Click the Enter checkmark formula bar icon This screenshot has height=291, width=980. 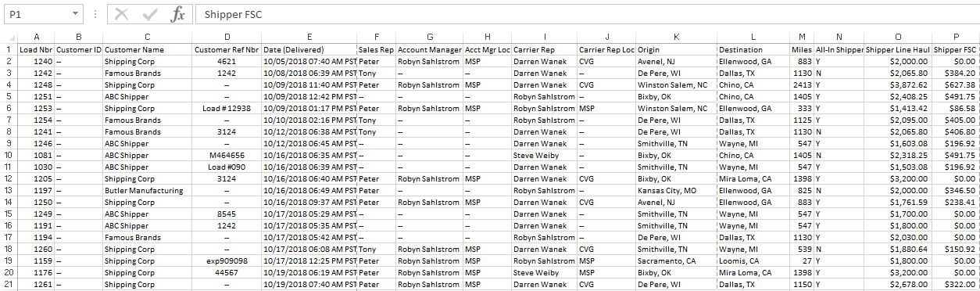point(150,14)
